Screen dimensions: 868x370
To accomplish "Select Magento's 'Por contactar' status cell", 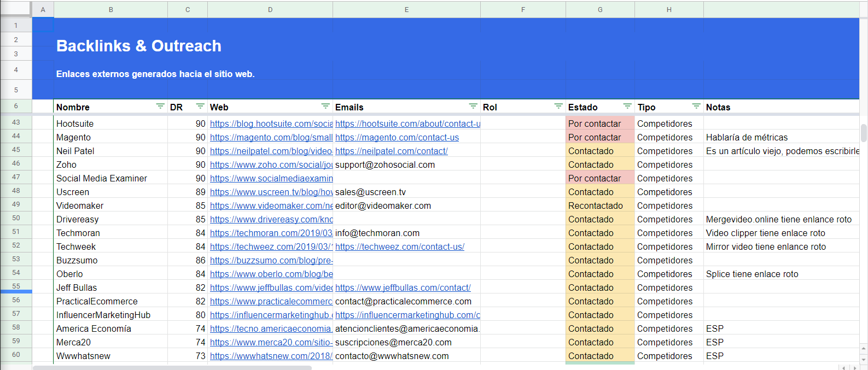I will point(600,138).
